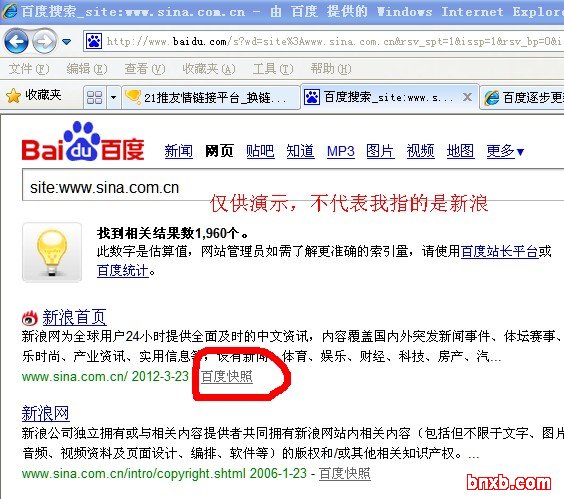
Task: Click the circled 百度快照 link
Action: [x=227, y=376]
